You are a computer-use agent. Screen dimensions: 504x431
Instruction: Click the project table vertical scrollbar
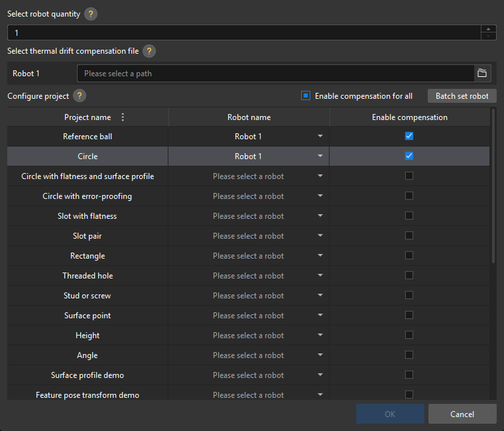(493, 186)
